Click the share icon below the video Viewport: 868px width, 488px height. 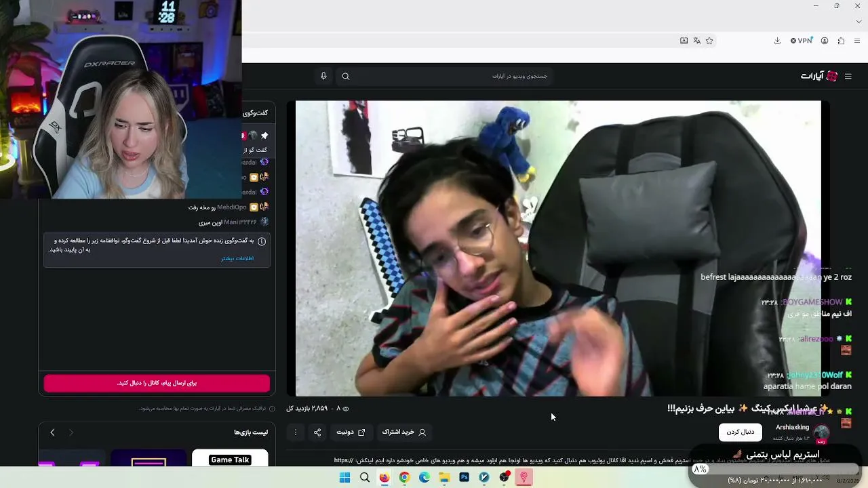[x=317, y=432]
